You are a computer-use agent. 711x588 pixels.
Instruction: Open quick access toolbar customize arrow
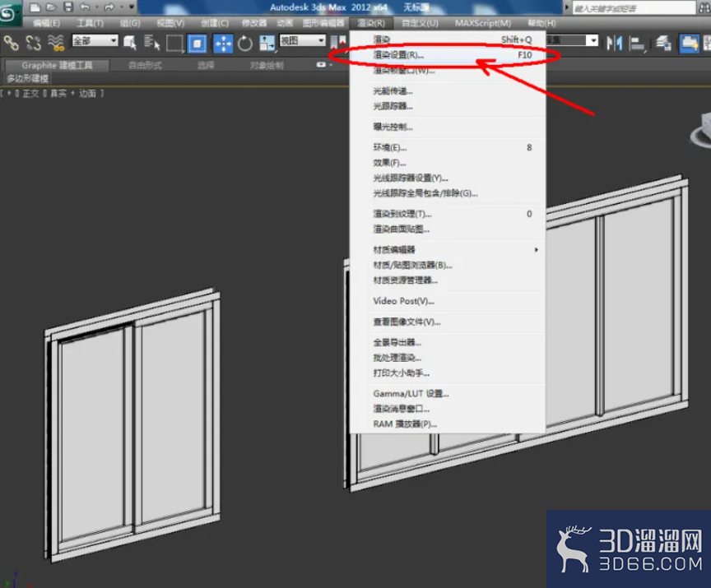coord(132,7)
